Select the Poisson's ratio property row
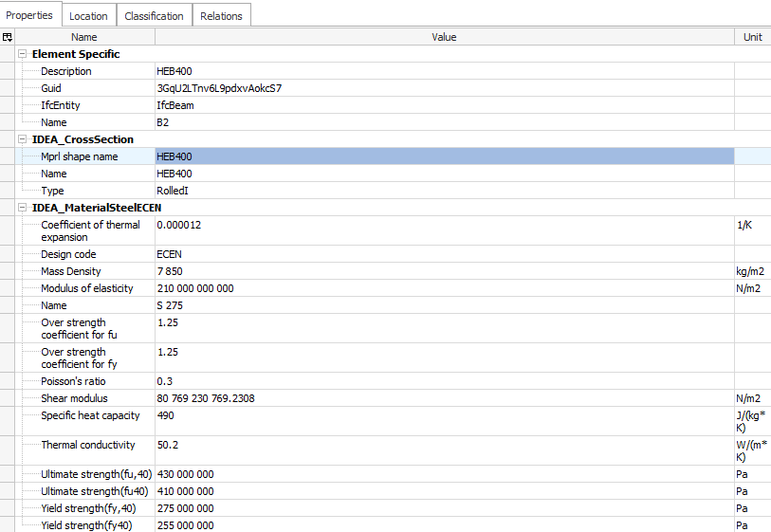 pos(79,381)
